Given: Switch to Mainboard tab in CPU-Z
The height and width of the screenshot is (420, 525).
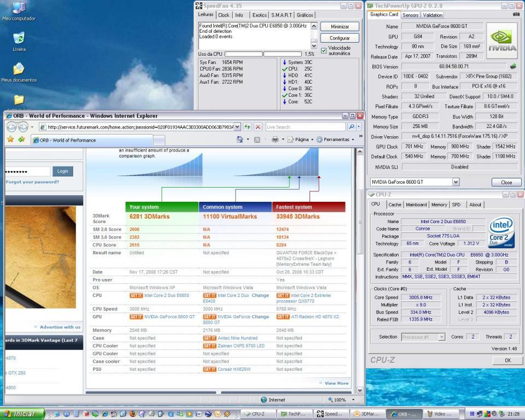Looking at the screenshot, I should coord(416,205).
